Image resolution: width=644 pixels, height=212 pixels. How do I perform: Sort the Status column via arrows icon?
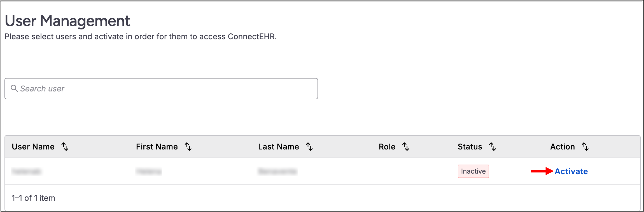point(493,147)
